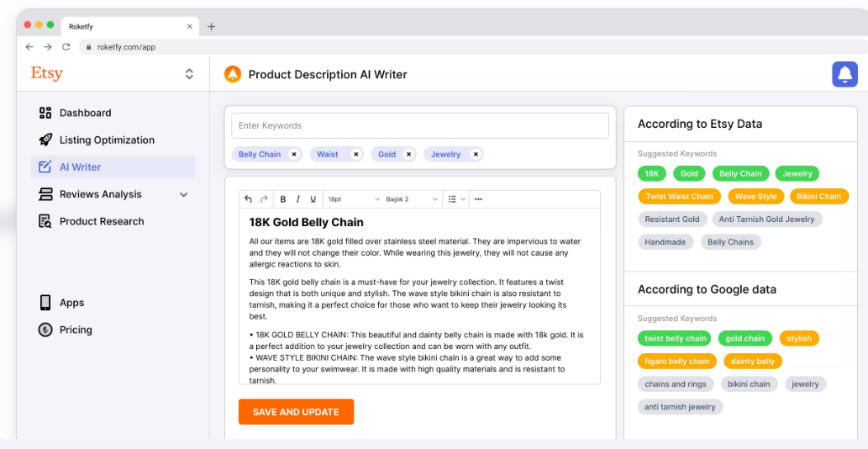Image resolution: width=868 pixels, height=449 pixels.
Task: Remove the Gold keyword tag
Action: (x=409, y=155)
